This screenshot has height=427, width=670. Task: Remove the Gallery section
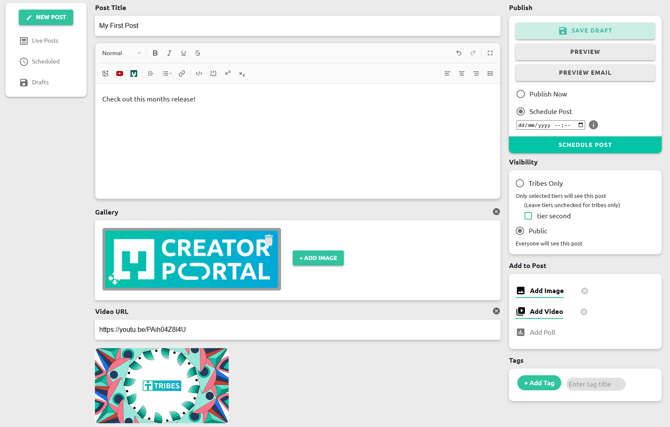pos(496,212)
